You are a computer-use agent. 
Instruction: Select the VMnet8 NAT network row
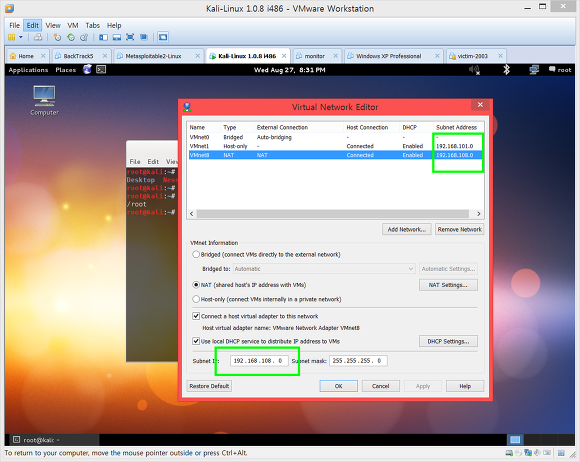(335, 155)
